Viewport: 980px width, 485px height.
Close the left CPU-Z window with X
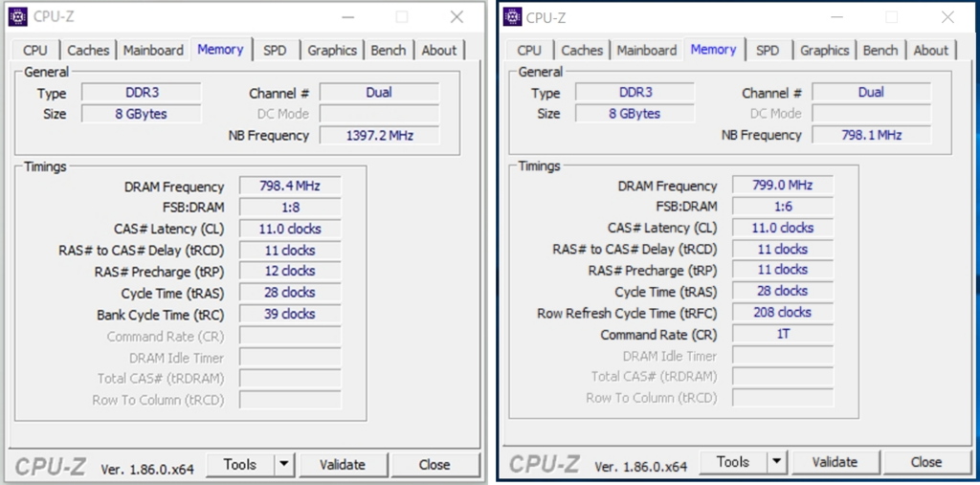tap(457, 17)
